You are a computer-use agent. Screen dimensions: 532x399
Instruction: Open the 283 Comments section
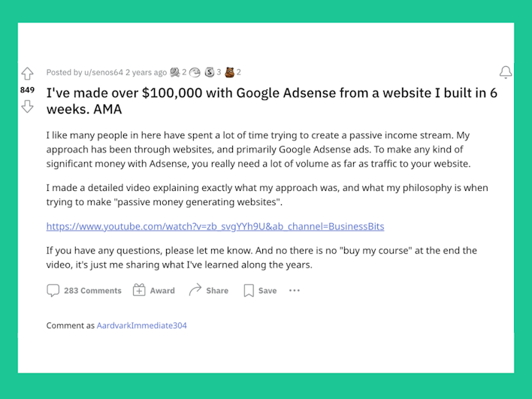tap(84, 291)
